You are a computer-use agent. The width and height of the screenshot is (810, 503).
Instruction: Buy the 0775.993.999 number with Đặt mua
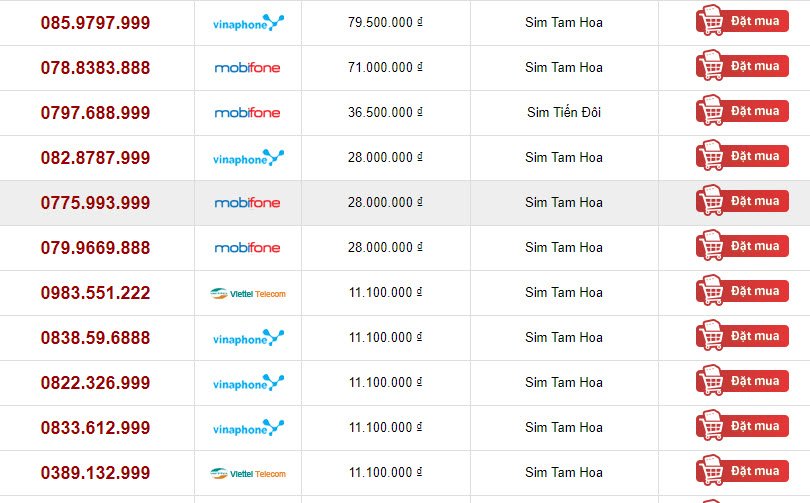click(x=742, y=200)
